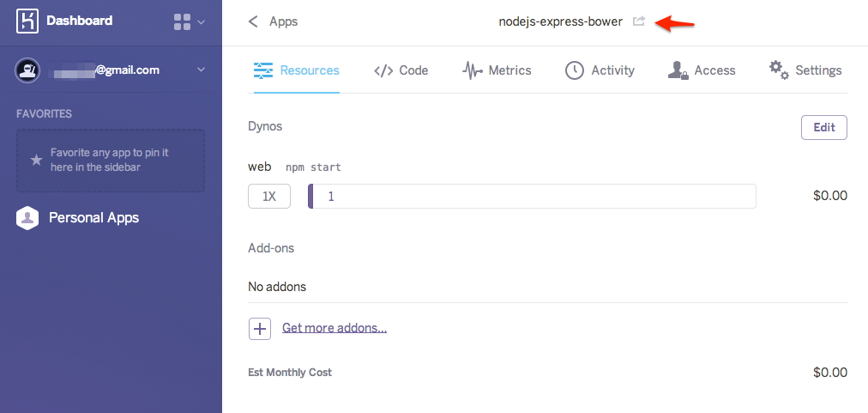Image resolution: width=868 pixels, height=413 pixels.
Task: Open the Access tab
Action: tap(702, 70)
